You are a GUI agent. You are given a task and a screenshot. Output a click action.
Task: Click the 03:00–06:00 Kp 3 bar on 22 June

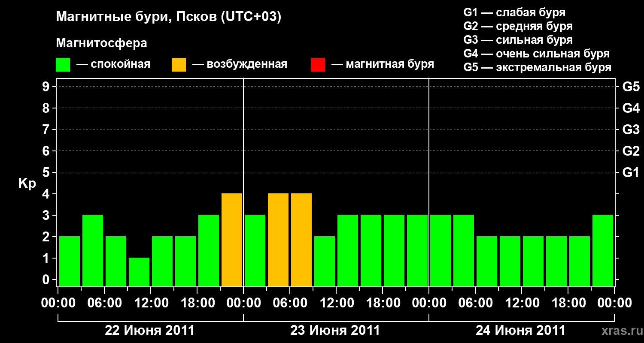93,250
